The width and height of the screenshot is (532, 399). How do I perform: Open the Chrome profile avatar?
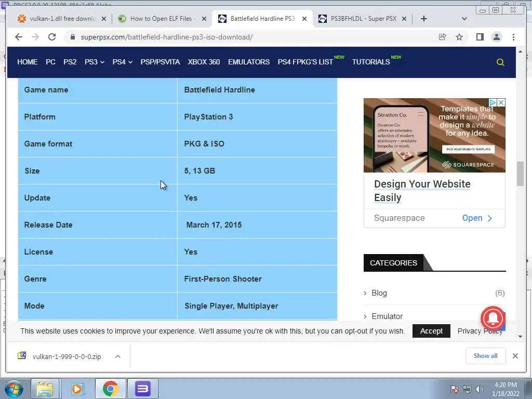(496, 37)
